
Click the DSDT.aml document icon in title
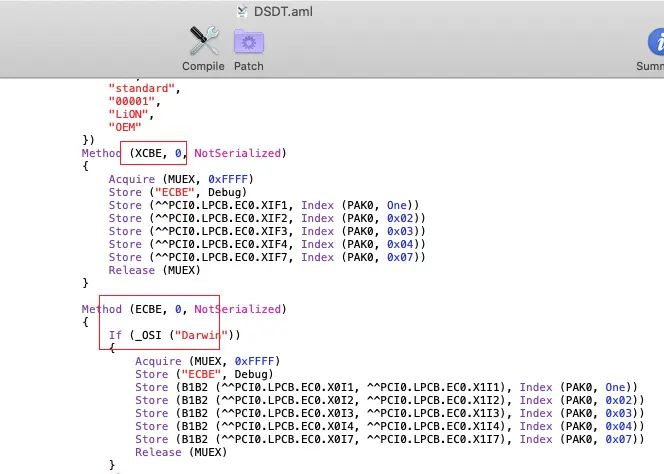pyautogui.click(x=242, y=11)
